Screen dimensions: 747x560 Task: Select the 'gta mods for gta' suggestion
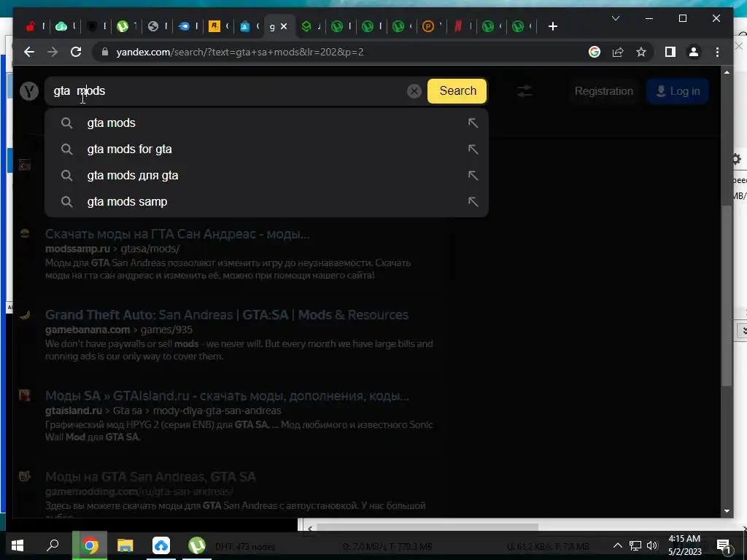pyautogui.click(x=266, y=149)
